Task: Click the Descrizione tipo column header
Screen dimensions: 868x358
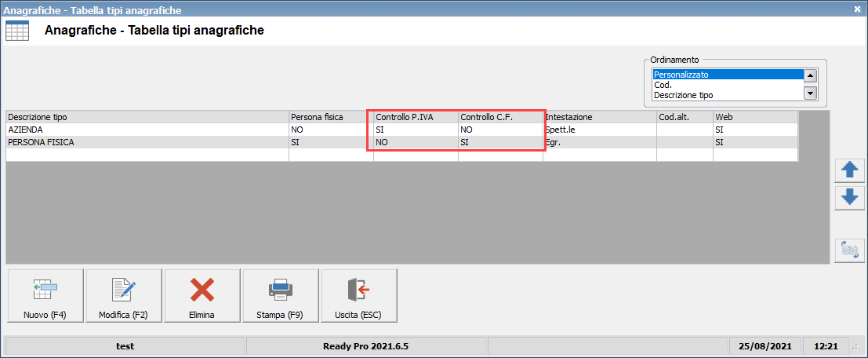Action: coord(147,117)
